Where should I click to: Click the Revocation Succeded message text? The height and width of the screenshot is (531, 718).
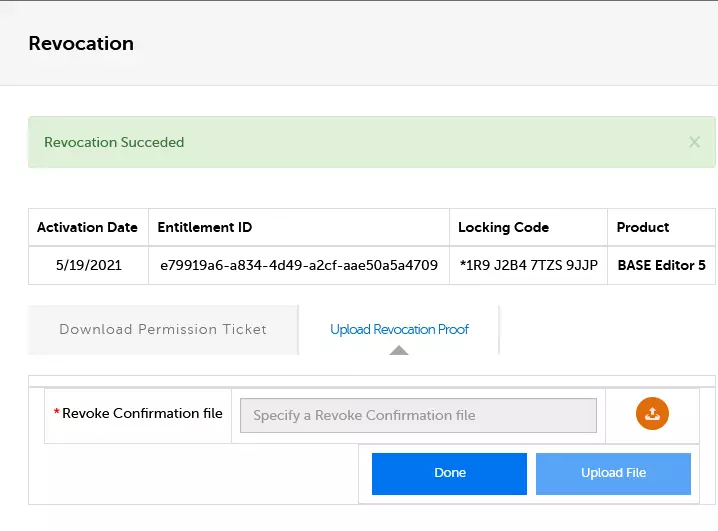[114, 142]
